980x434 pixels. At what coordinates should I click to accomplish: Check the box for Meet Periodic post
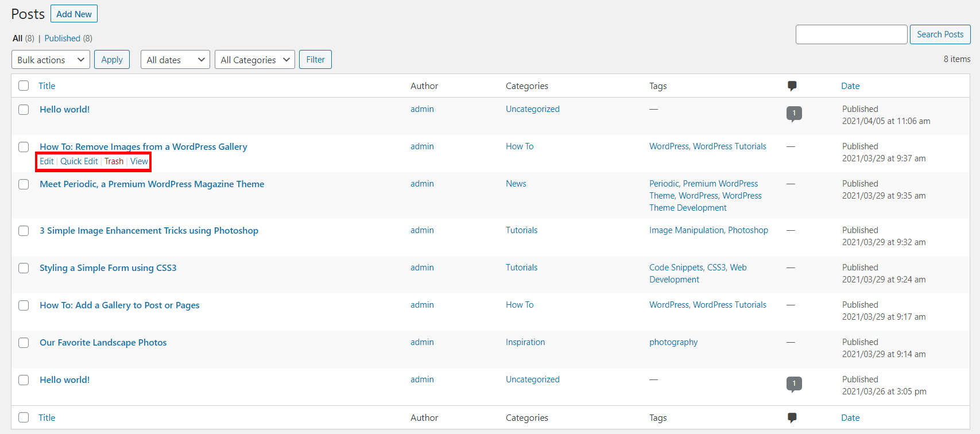(24, 184)
